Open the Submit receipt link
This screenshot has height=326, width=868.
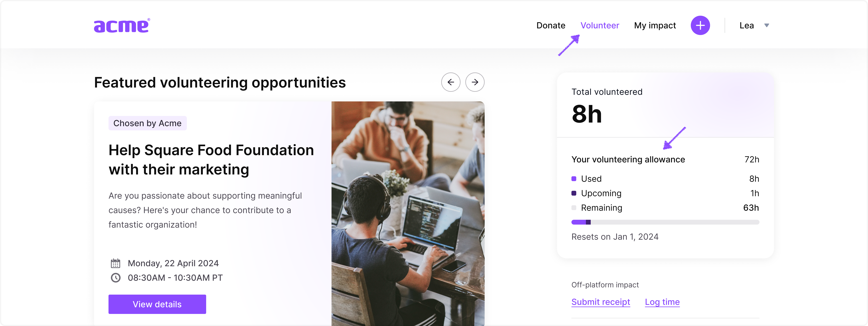tap(601, 302)
